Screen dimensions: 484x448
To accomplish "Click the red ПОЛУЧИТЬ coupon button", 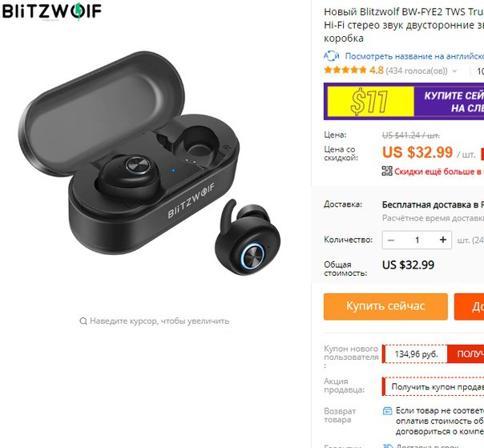I will click(466, 353).
